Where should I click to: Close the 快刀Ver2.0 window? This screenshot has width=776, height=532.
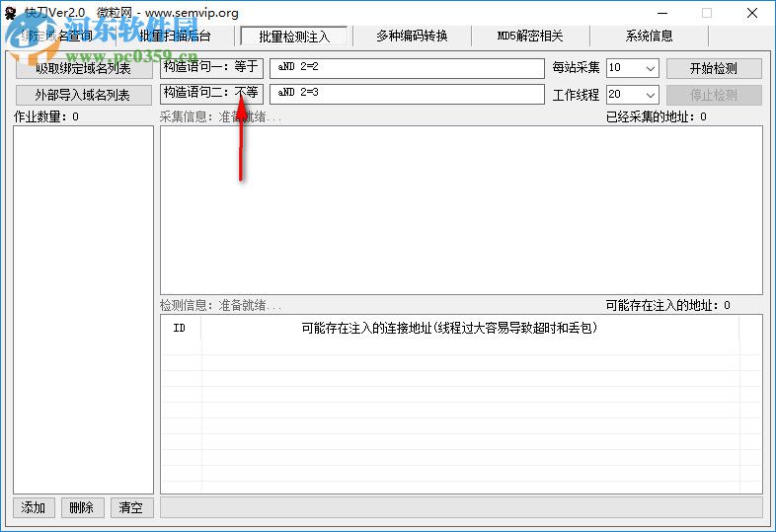751,14
